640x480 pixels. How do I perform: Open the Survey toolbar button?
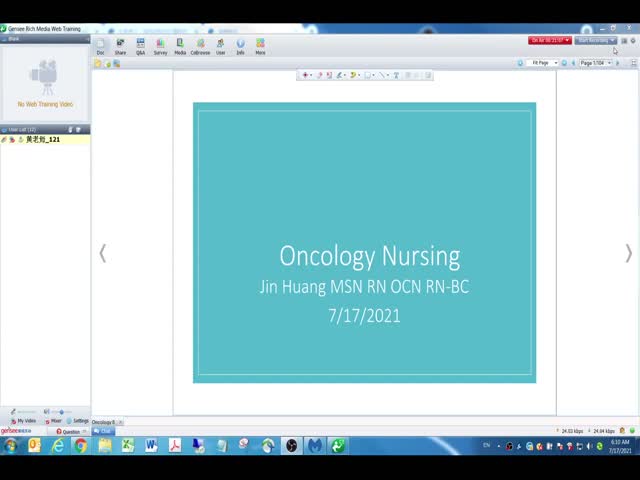160,46
